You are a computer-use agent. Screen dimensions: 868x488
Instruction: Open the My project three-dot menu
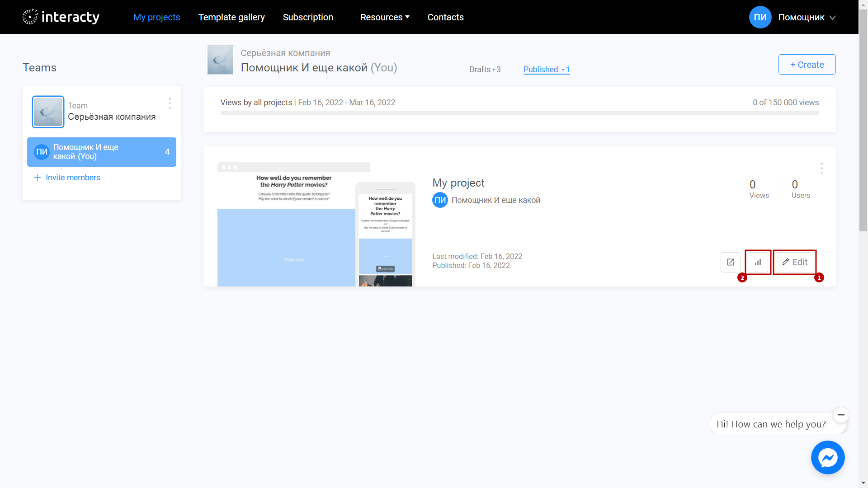click(821, 169)
